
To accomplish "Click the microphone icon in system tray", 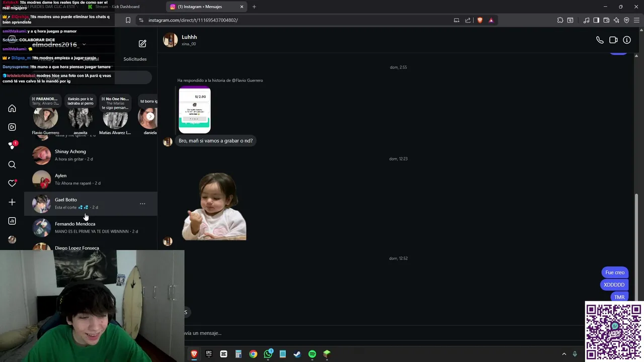I will click(x=575, y=354).
